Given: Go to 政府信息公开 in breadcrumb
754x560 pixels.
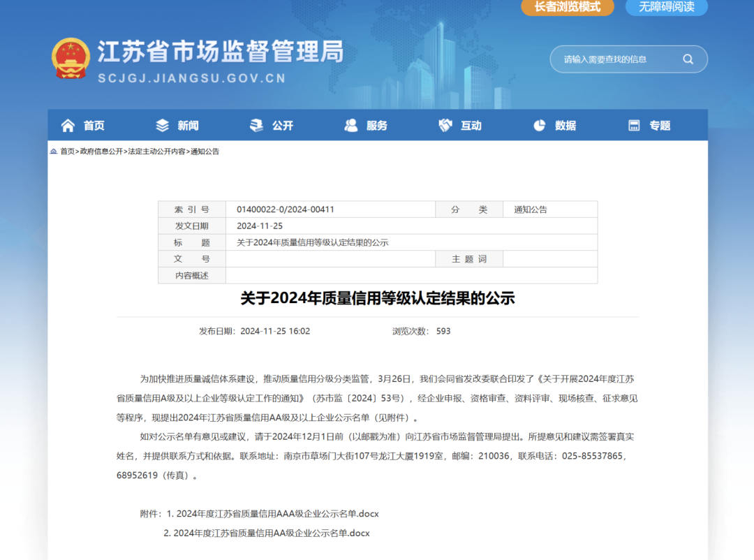Looking at the screenshot, I should [x=101, y=152].
